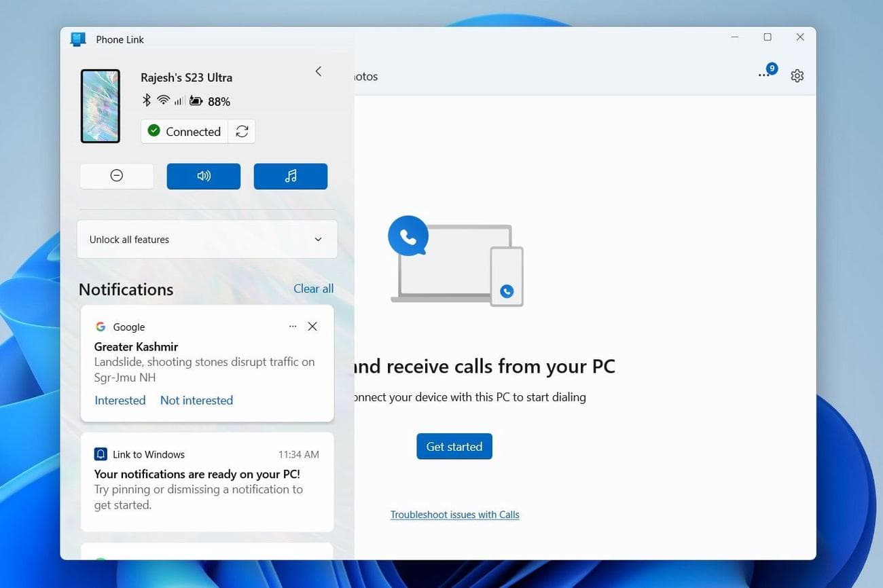Open Phone Link settings gear
Screen dimensions: 883x588
tap(797, 75)
